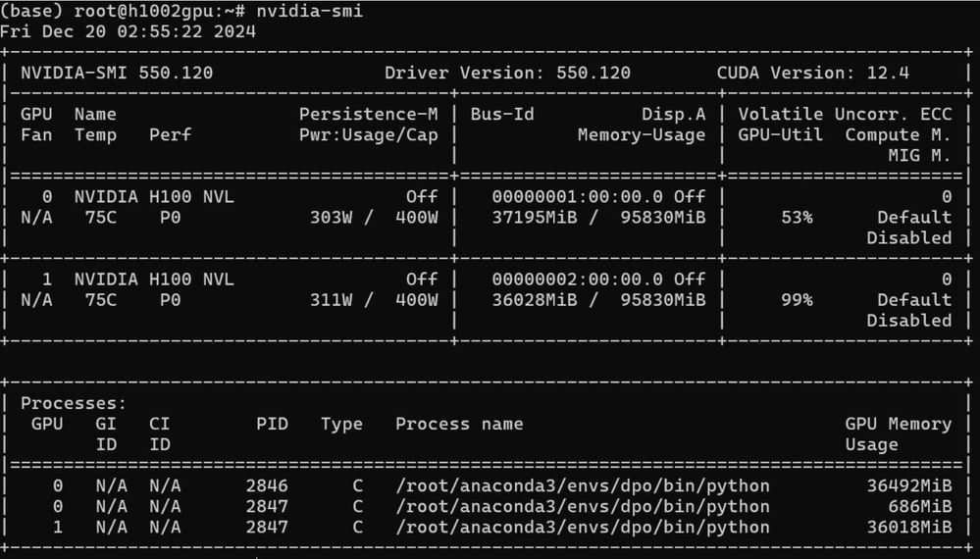Click the Volatile Uncorr. ECC header
980x559 pixels.
click(845, 115)
